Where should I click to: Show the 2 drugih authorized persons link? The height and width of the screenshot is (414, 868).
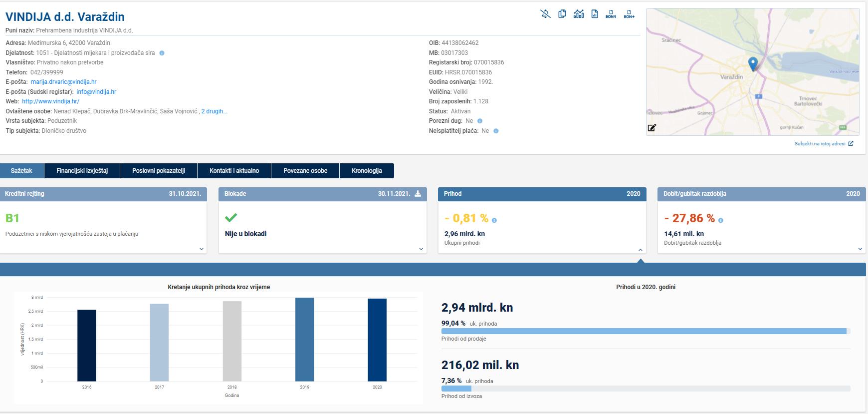215,111
